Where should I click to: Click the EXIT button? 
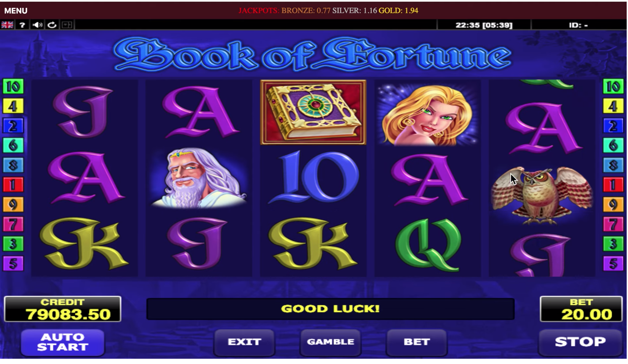pos(244,342)
